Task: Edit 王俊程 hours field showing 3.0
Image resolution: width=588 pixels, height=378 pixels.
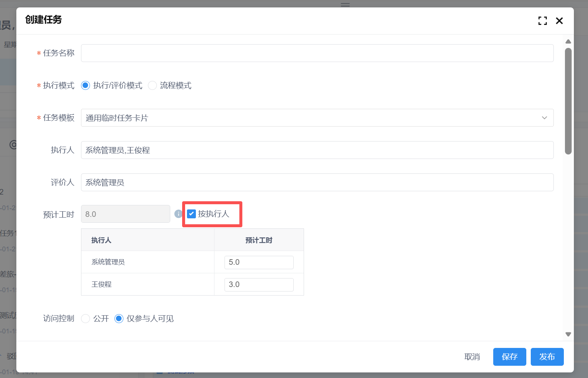Action: tap(259, 284)
